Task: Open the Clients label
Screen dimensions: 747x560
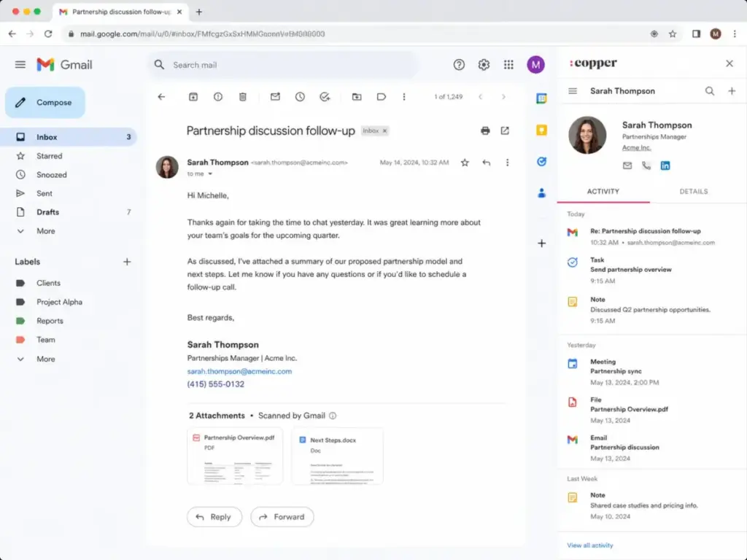Action: pos(48,283)
